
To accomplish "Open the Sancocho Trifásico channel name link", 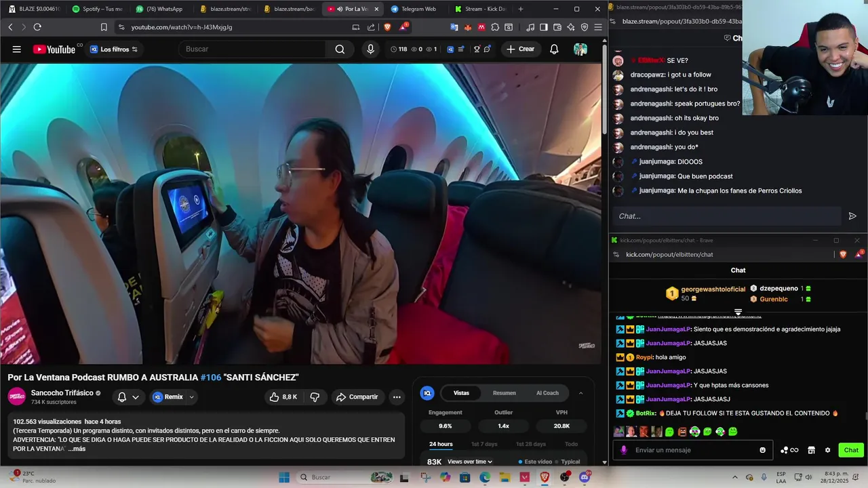I will 62,393.
